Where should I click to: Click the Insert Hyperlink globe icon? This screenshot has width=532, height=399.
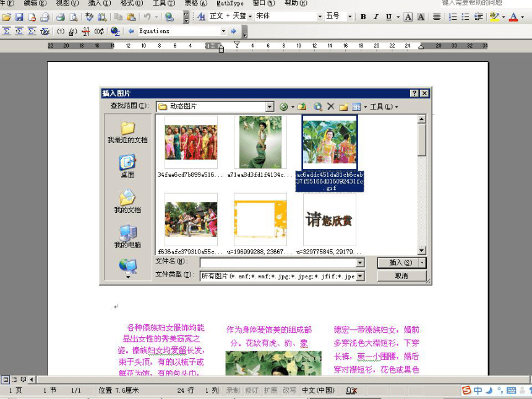pos(169,17)
